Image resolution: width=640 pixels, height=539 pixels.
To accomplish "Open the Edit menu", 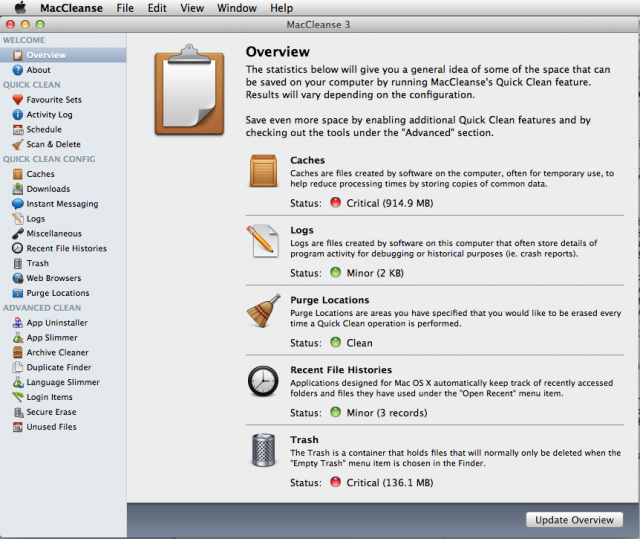I will click(x=157, y=8).
